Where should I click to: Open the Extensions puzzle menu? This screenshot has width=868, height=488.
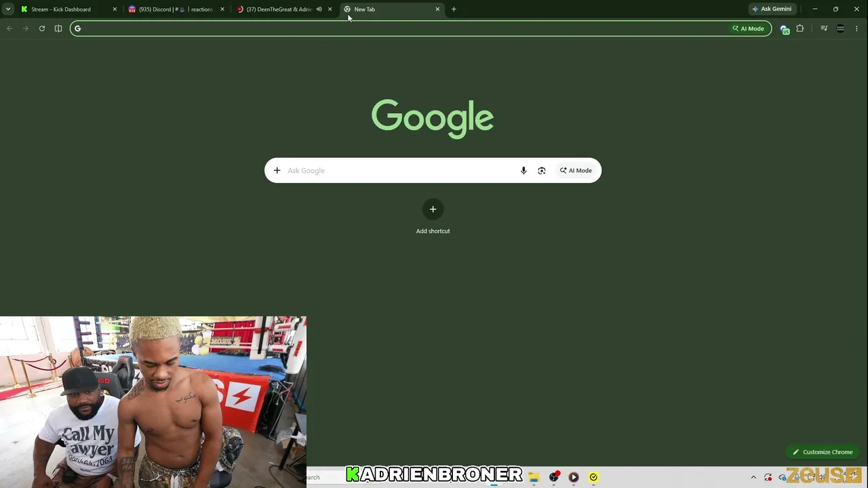pos(800,28)
